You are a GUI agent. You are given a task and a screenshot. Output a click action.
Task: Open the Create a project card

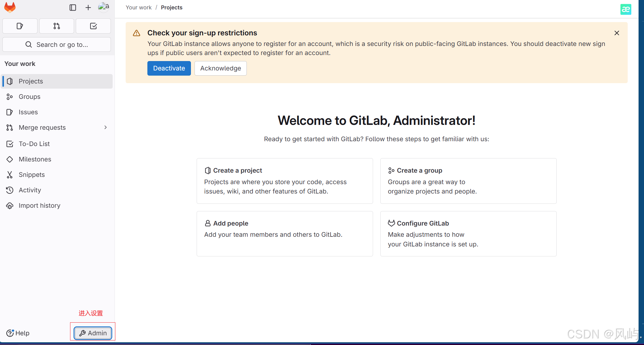tap(285, 181)
